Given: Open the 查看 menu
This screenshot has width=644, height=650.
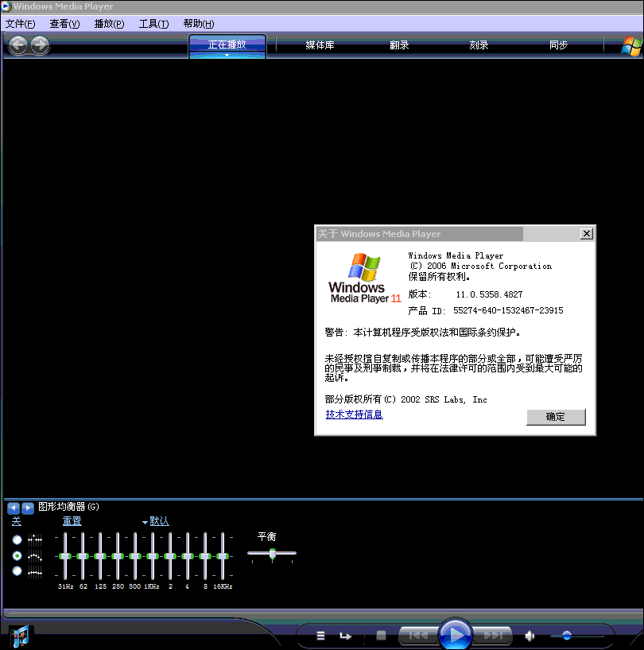Looking at the screenshot, I should (x=64, y=24).
